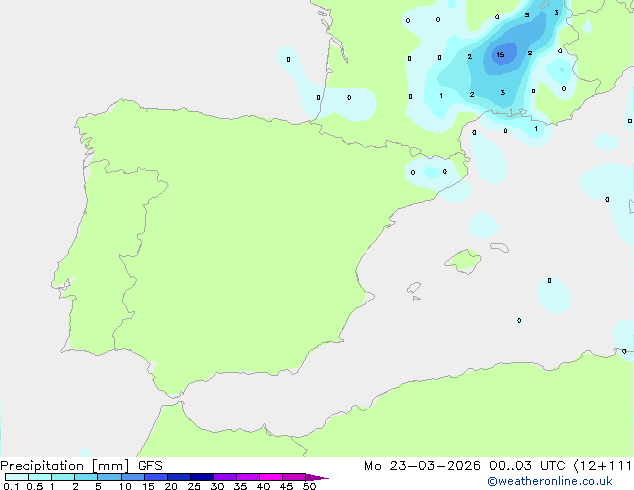Select the 15–20 mm legend color swatch
Image resolution: width=634 pixels, height=490 pixels.
click(x=156, y=477)
